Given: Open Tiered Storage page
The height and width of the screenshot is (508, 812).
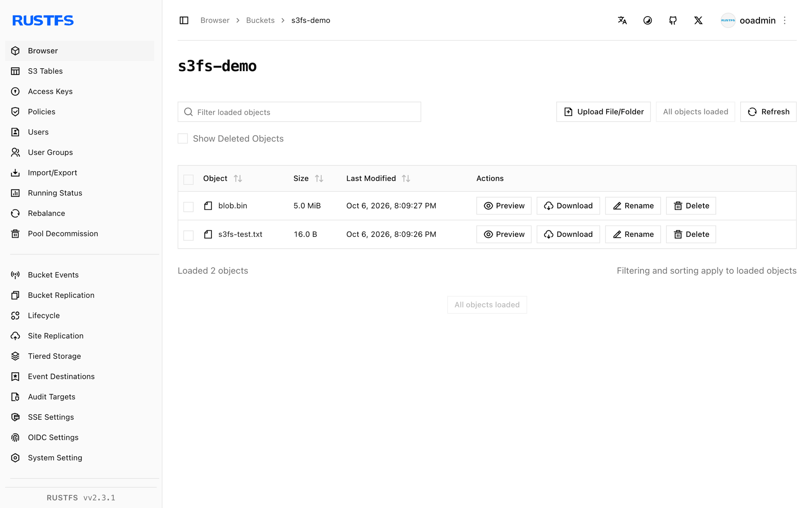Looking at the screenshot, I should tap(80, 356).
